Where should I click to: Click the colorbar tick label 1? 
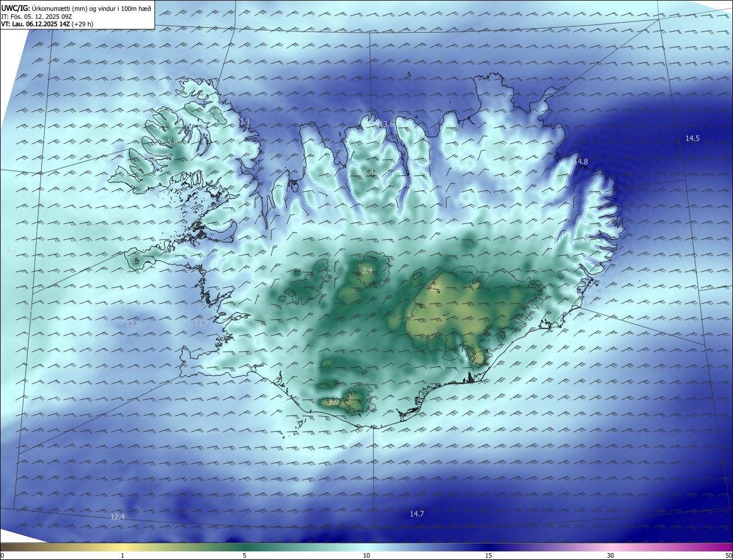123,555
